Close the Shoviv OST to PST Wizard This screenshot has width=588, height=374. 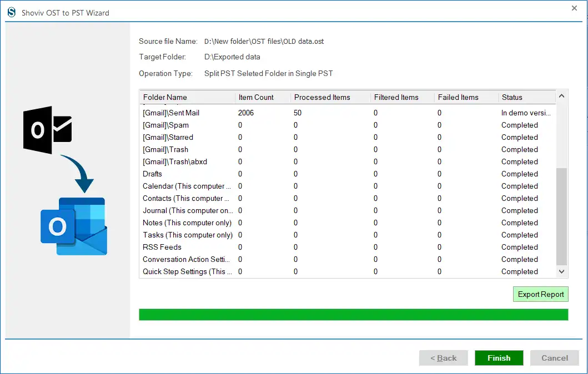pos(574,8)
